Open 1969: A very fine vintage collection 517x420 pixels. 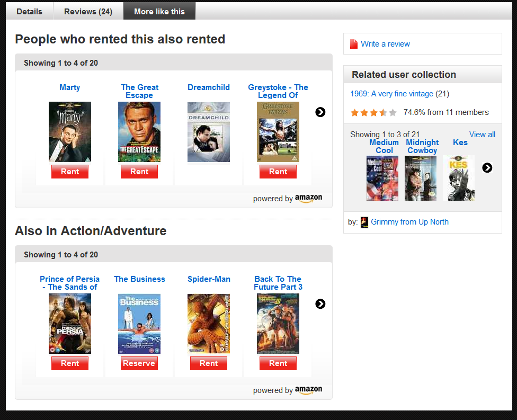coord(391,94)
